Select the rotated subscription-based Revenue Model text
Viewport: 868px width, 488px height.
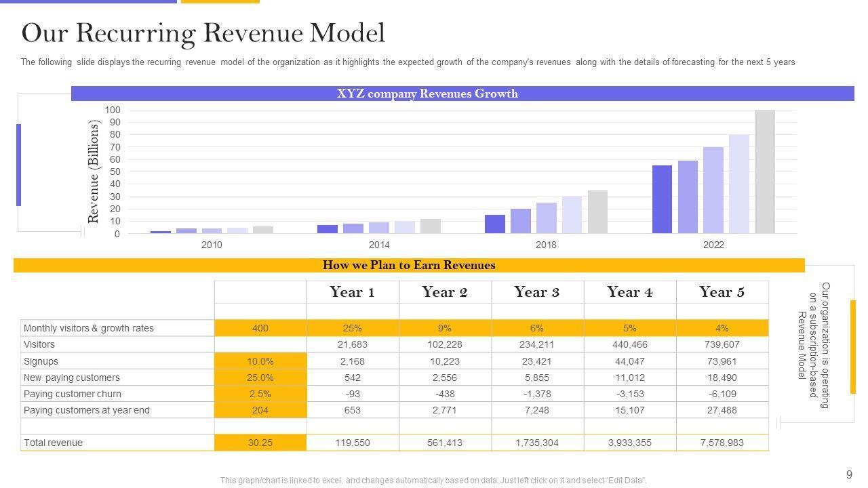click(x=813, y=345)
